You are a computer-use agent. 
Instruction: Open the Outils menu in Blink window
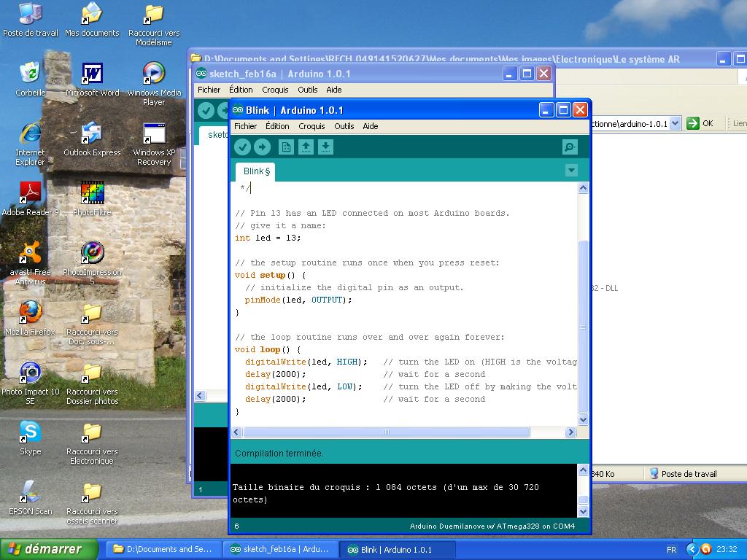click(x=344, y=126)
